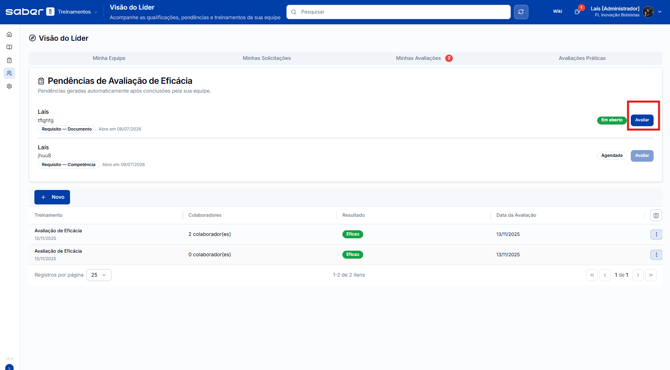This screenshot has width=670, height=370.
Task: Go to the first page of results
Action: (x=592, y=275)
